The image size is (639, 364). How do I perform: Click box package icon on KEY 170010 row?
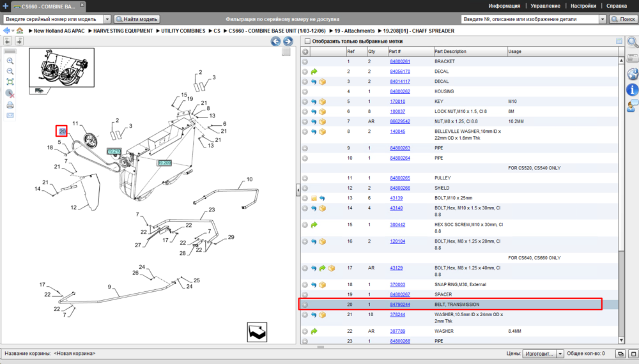coord(323,102)
